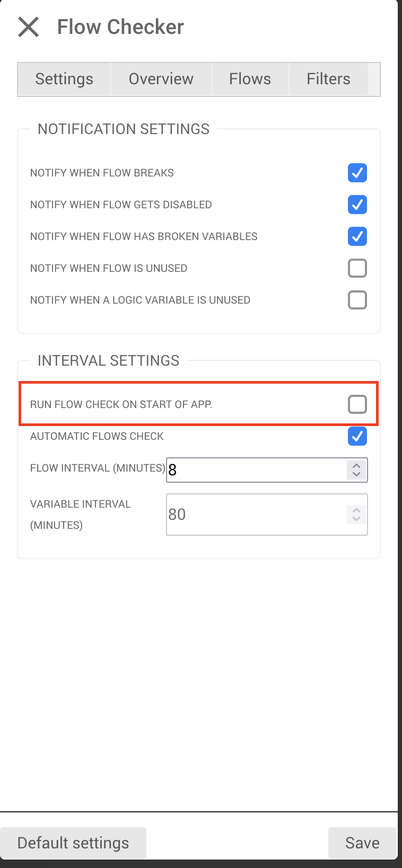402x868 pixels.
Task: Increase flow interval with up arrow
Action: point(356,466)
